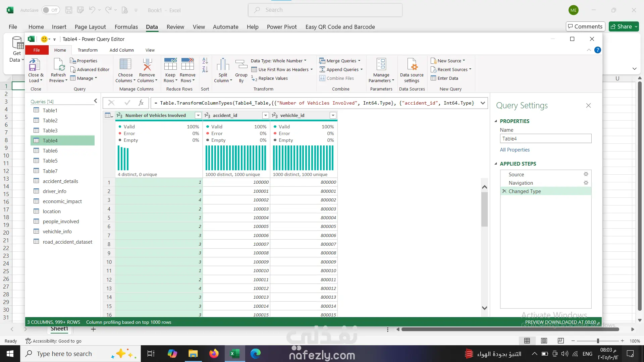This screenshot has height=362, width=644.
Task: Open Source step settings gear
Action: pyautogui.click(x=586, y=174)
